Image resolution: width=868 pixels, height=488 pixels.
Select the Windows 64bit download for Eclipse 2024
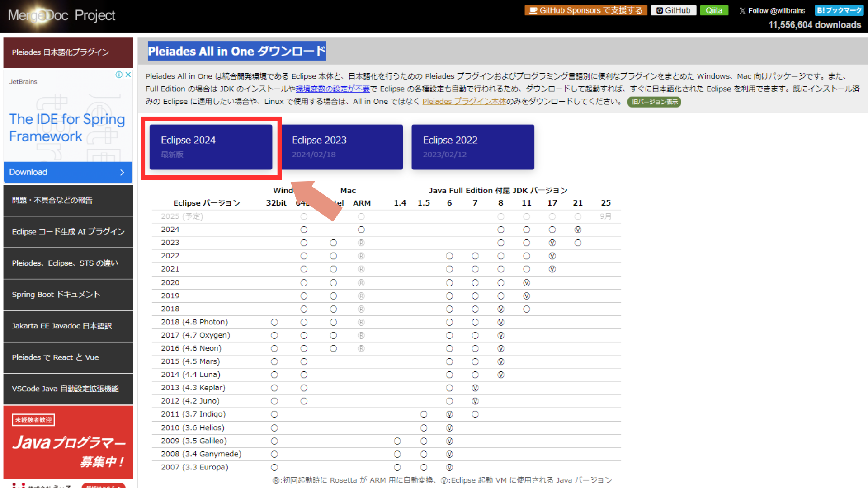[304, 229]
